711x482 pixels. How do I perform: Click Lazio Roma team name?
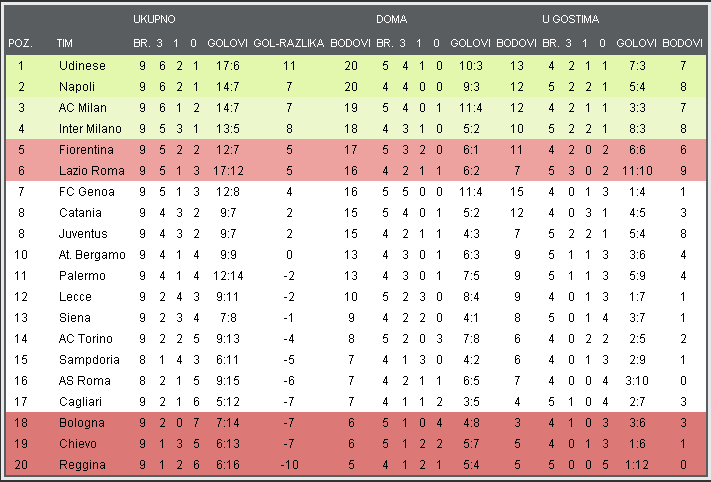(x=92, y=170)
